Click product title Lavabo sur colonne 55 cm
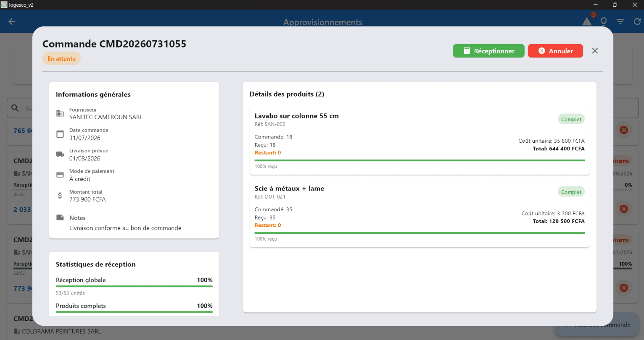 point(297,116)
